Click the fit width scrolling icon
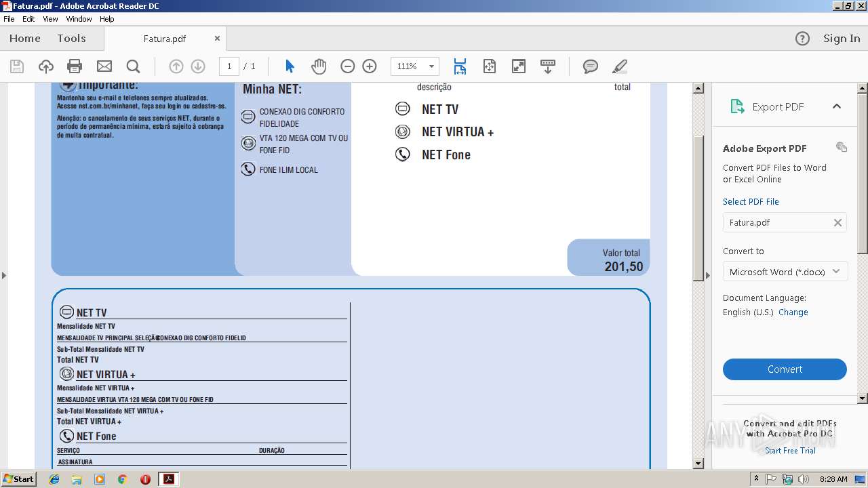This screenshot has height=488, width=868. point(460,66)
